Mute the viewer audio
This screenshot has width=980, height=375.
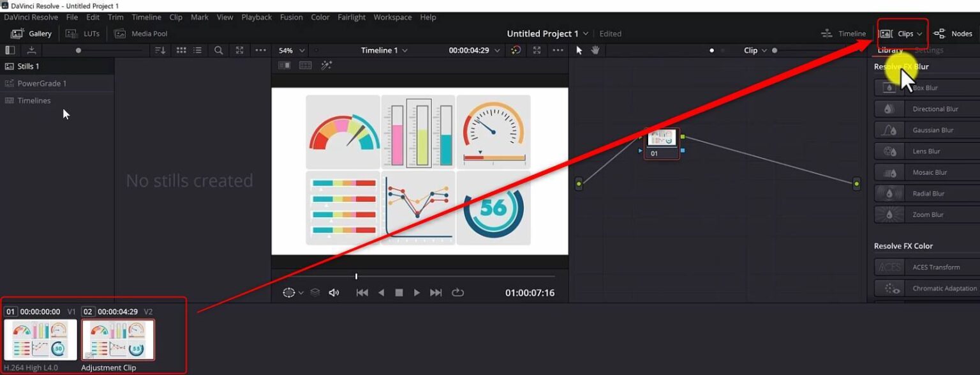point(334,292)
